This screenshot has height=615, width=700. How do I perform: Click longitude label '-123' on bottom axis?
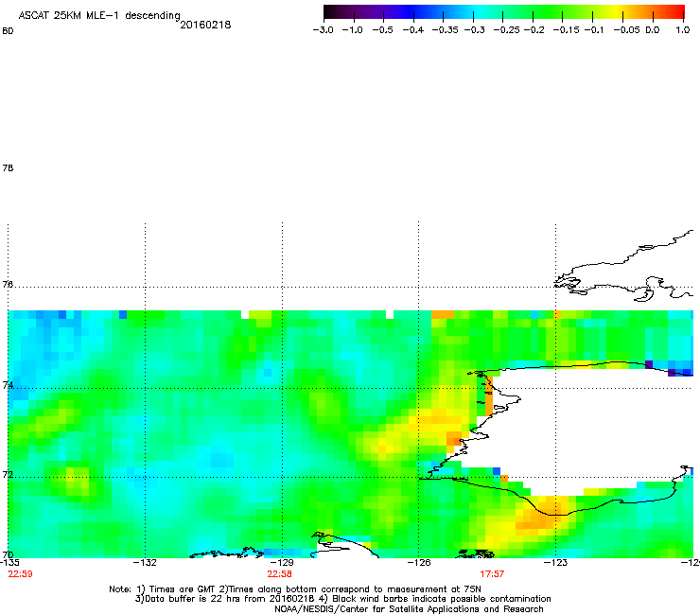click(x=555, y=563)
